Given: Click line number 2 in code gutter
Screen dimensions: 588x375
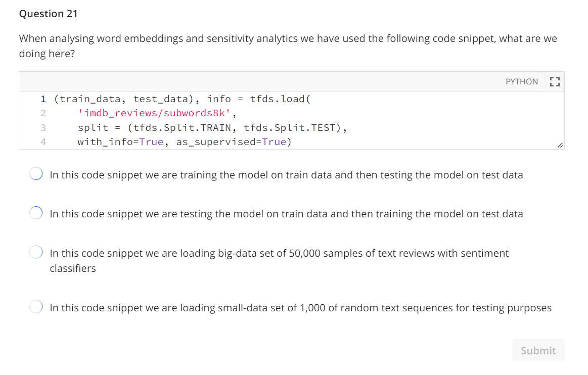Looking at the screenshot, I should (x=43, y=113).
